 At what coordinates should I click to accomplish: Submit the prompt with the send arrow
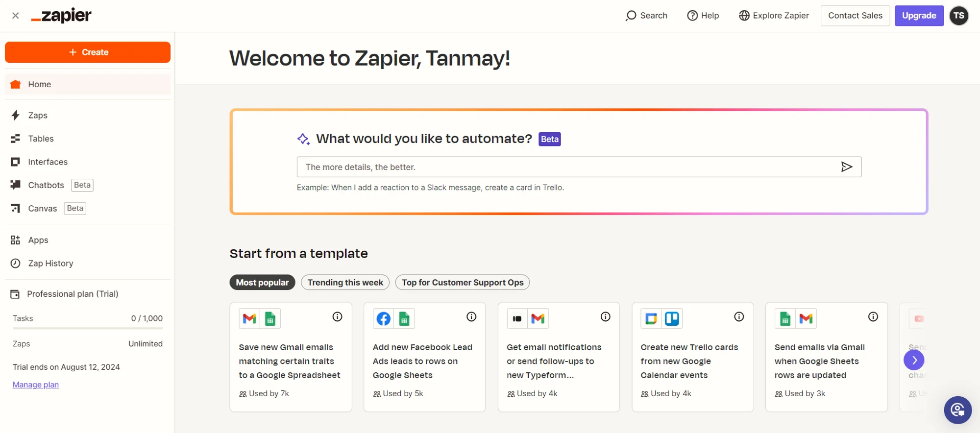click(847, 167)
